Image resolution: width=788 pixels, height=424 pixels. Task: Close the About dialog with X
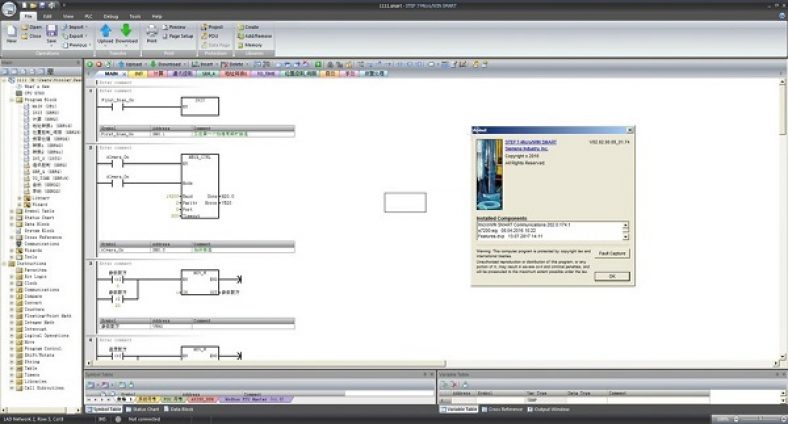tap(629, 130)
